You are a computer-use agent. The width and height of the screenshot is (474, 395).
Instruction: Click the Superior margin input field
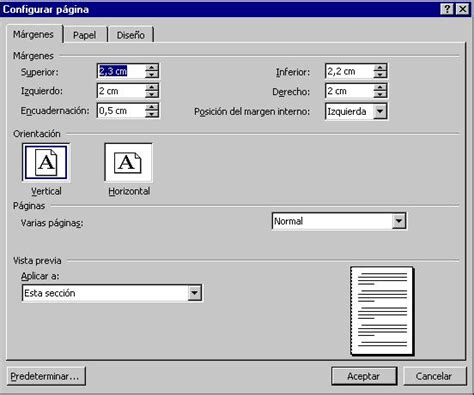coord(121,71)
